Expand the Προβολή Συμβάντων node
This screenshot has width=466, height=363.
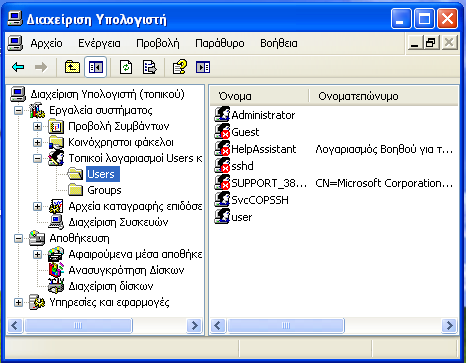[38, 126]
